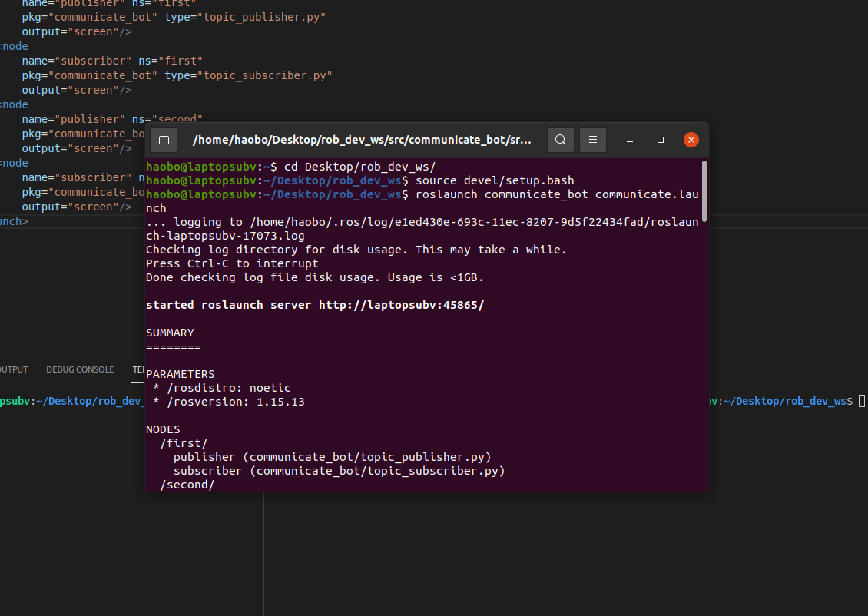Click 'source devel/setup.bash' command line
Screen dimensions: 868x616
tap(359, 180)
